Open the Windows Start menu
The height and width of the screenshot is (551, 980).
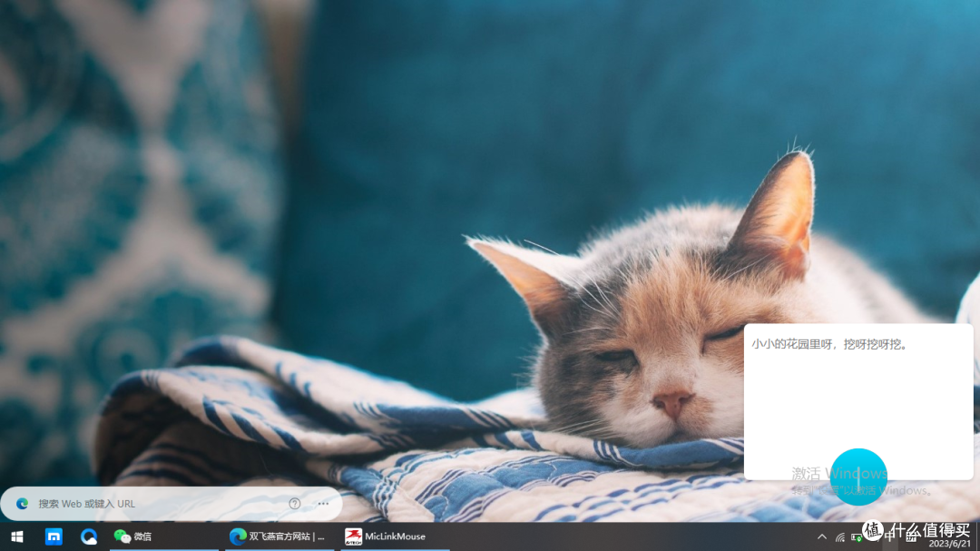[17, 536]
